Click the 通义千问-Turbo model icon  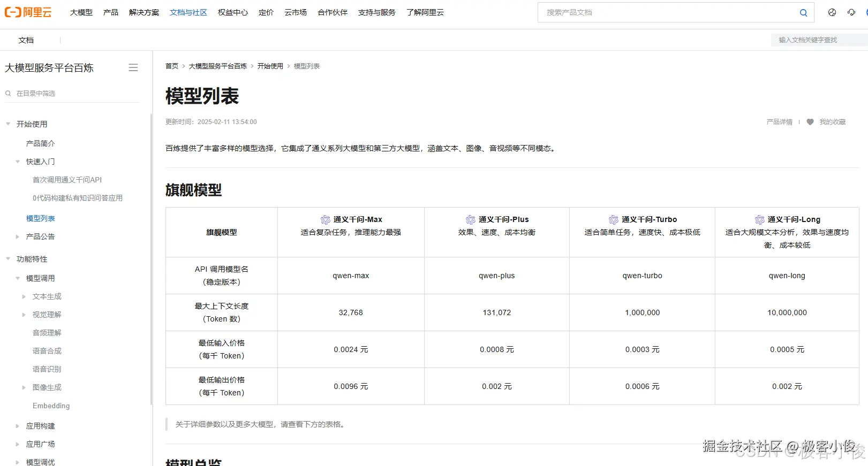click(x=614, y=219)
